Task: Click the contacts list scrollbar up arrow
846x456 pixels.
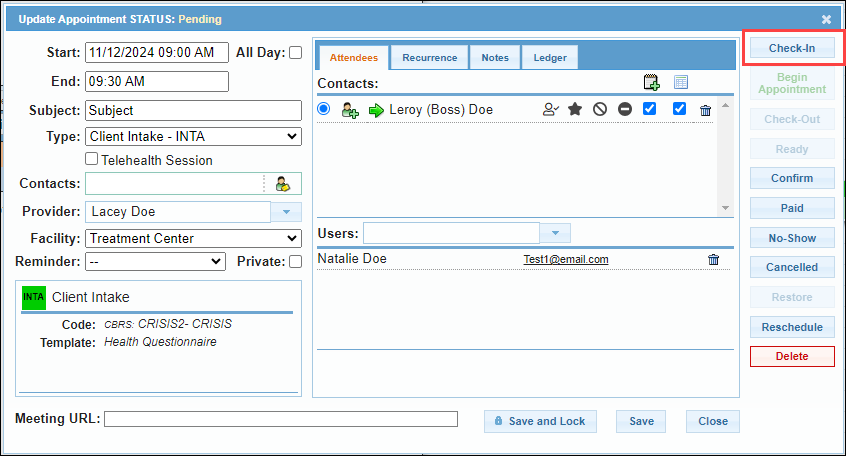Action: (725, 105)
